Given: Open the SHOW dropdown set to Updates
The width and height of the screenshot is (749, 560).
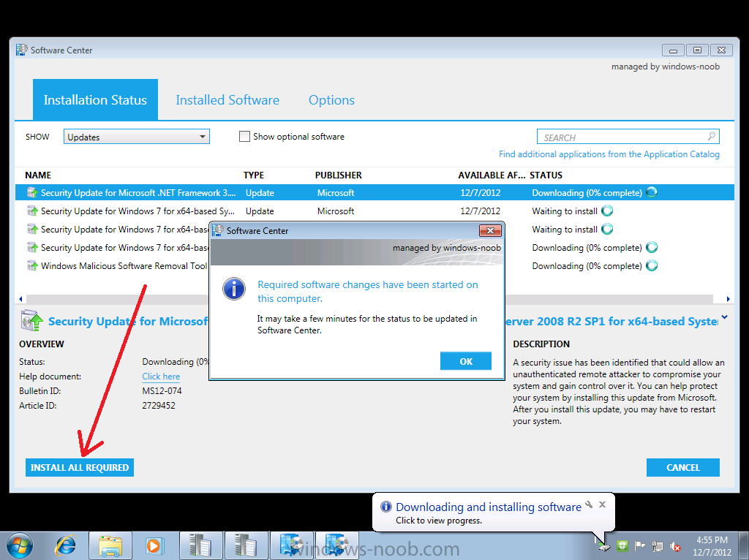Looking at the screenshot, I should [x=137, y=137].
